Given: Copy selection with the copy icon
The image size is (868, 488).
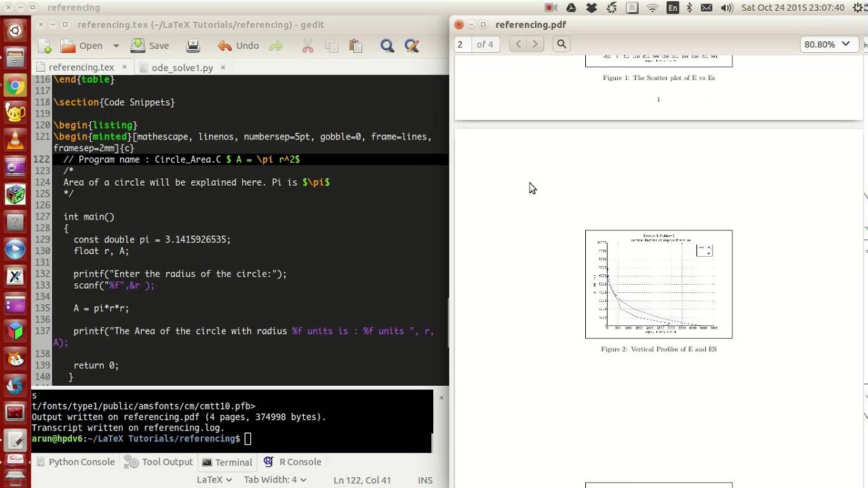Looking at the screenshot, I should click(332, 46).
